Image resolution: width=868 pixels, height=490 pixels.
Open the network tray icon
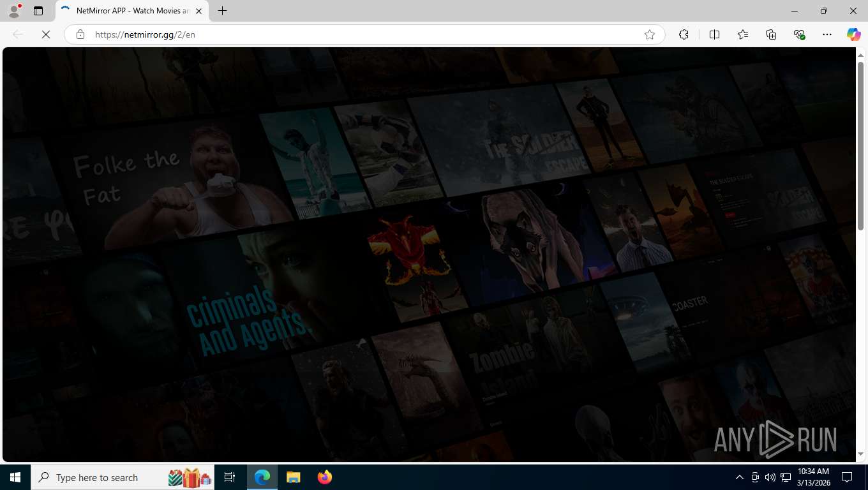[x=786, y=477]
